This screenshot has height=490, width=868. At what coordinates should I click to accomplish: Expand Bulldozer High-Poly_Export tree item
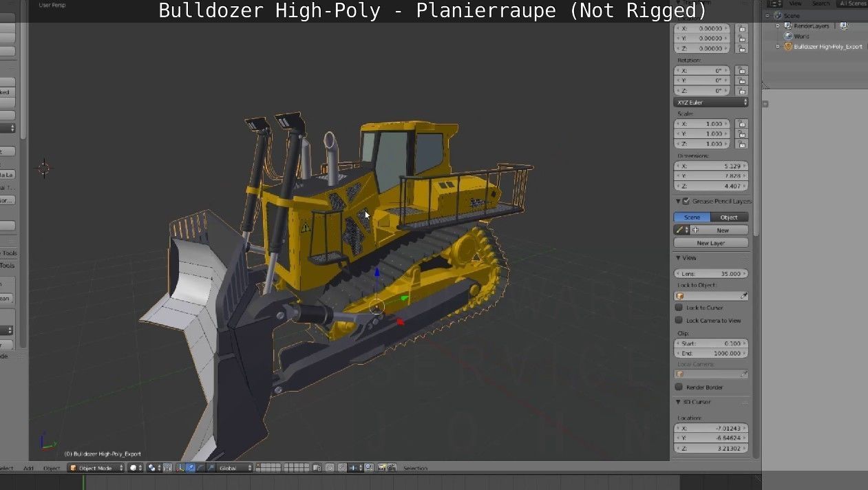pos(779,47)
